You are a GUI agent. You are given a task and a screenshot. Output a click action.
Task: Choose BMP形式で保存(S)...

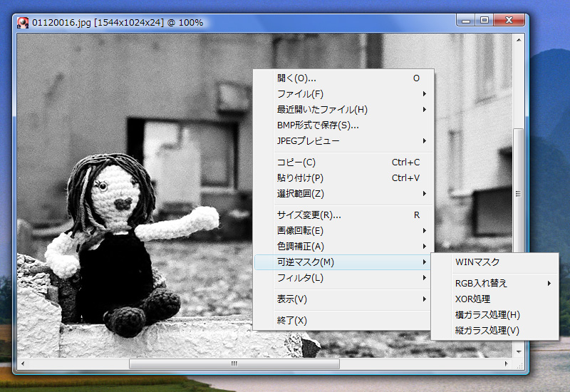343,125
